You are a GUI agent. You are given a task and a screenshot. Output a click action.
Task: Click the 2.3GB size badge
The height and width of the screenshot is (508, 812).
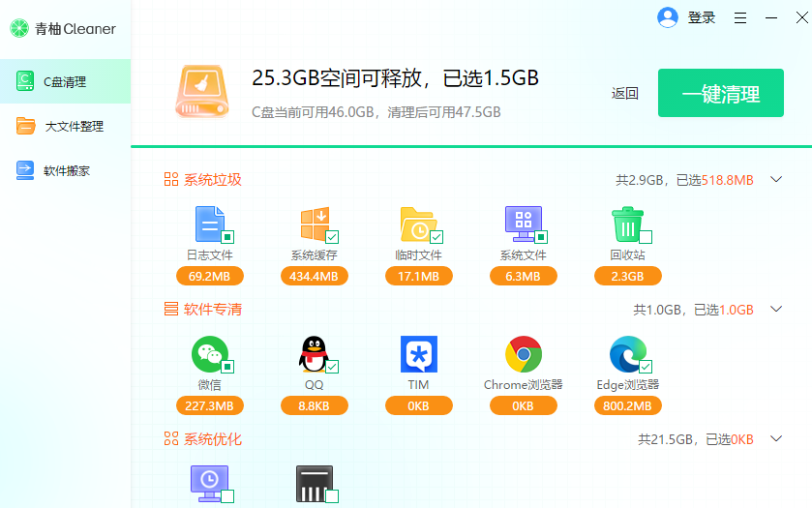pyautogui.click(x=628, y=276)
